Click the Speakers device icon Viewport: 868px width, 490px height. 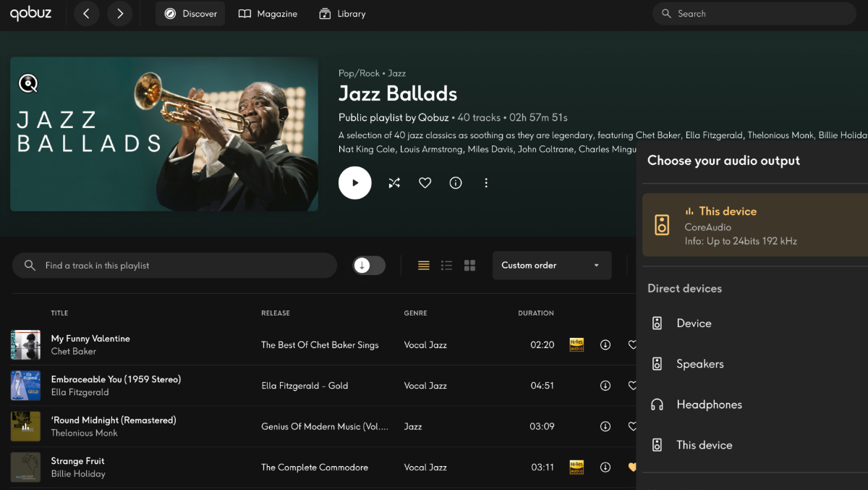tap(657, 364)
